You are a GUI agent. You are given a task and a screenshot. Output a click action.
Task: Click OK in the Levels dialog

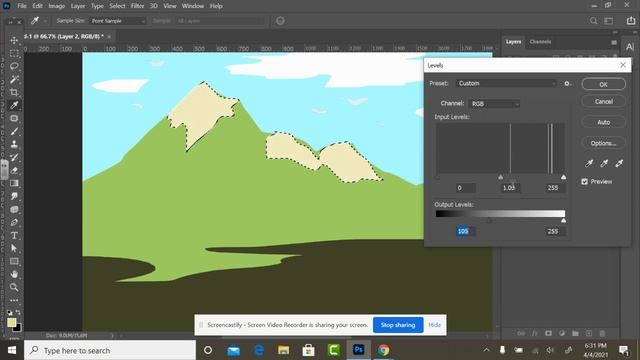pyautogui.click(x=604, y=84)
